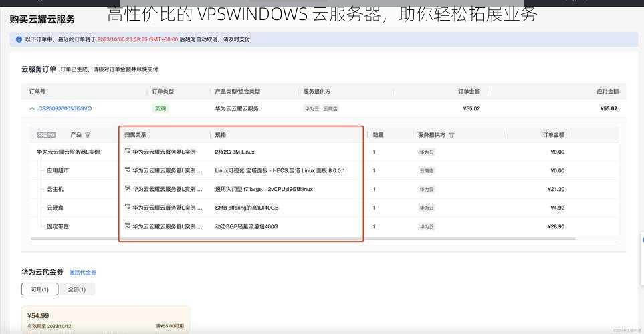The height and width of the screenshot is (334, 644).
Task: Click the SMB offering的高IO 40GB cell
Action: click(x=246, y=208)
